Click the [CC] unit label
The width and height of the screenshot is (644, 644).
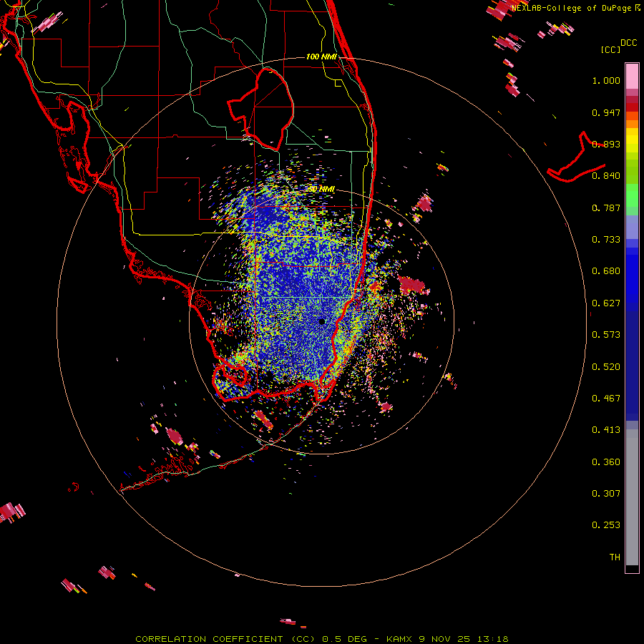click(610, 49)
